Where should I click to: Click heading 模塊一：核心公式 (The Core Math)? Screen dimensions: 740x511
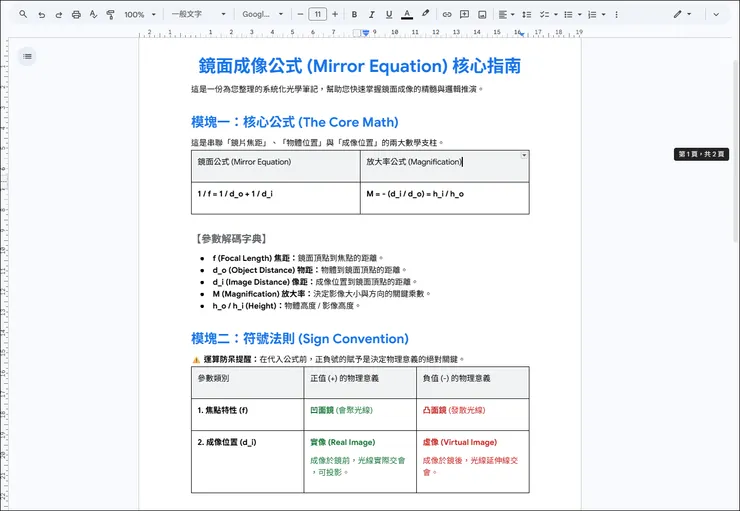click(294, 122)
